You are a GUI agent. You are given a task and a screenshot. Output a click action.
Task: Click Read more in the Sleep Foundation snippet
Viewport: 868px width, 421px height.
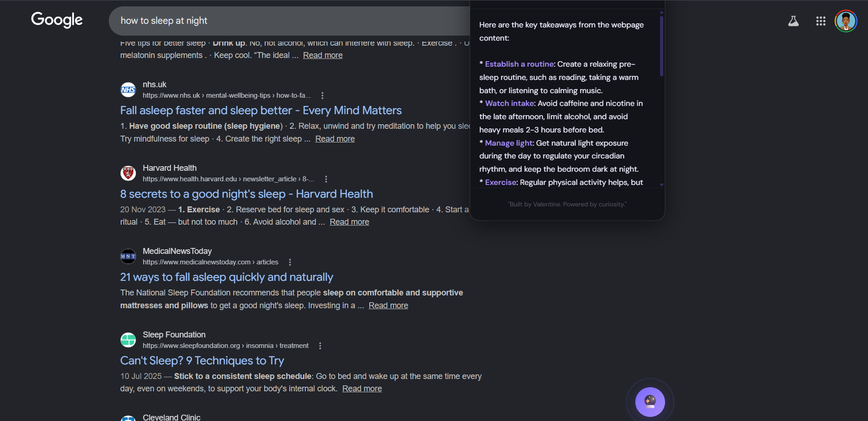point(362,389)
